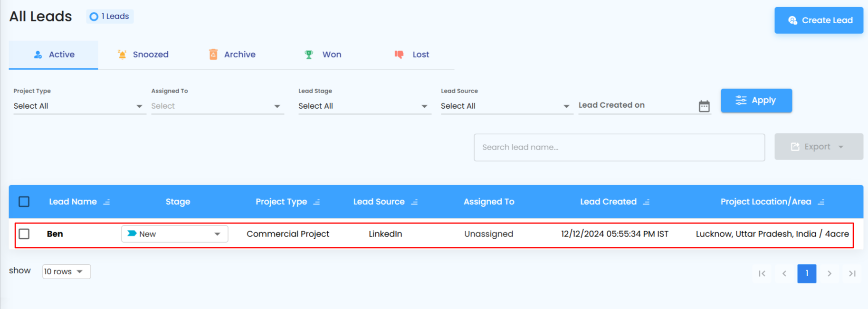The height and width of the screenshot is (309, 868).
Task: Tick the select-all checkbox in table header
Action: 24,202
